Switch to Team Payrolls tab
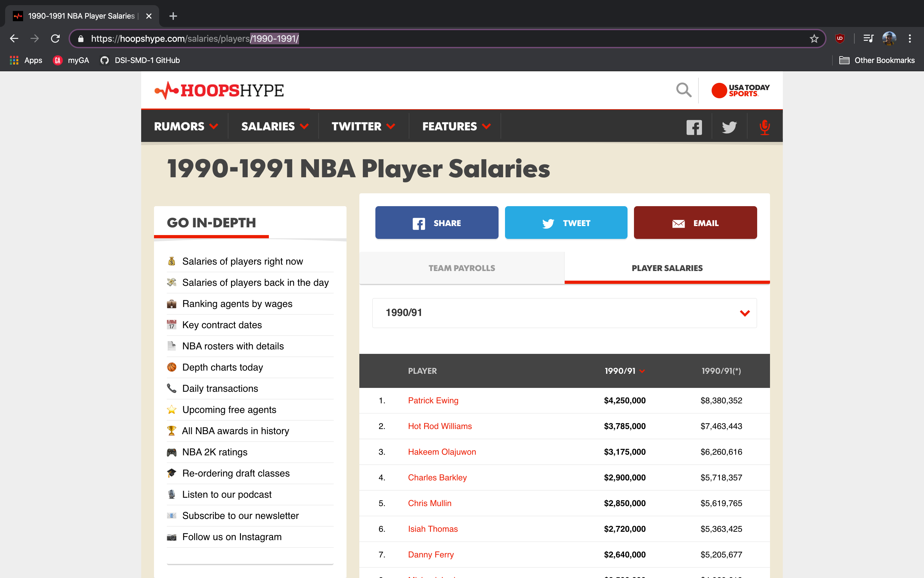Image resolution: width=924 pixels, height=578 pixels. click(x=462, y=268)
